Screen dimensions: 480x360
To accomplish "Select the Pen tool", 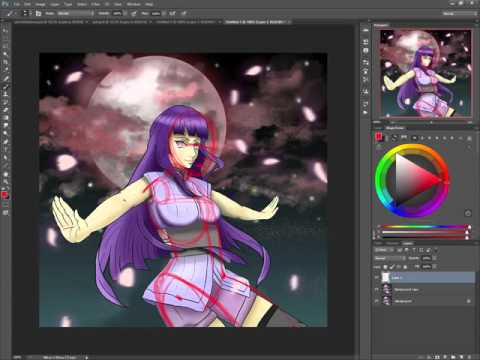I will coord(6,142).
